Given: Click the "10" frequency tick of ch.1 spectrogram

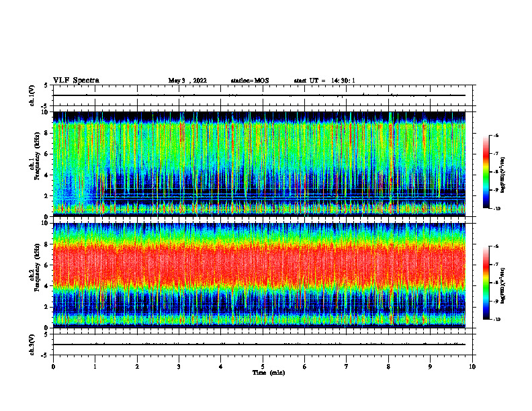Looking at the screenshot, I should (x=45, y=112).
